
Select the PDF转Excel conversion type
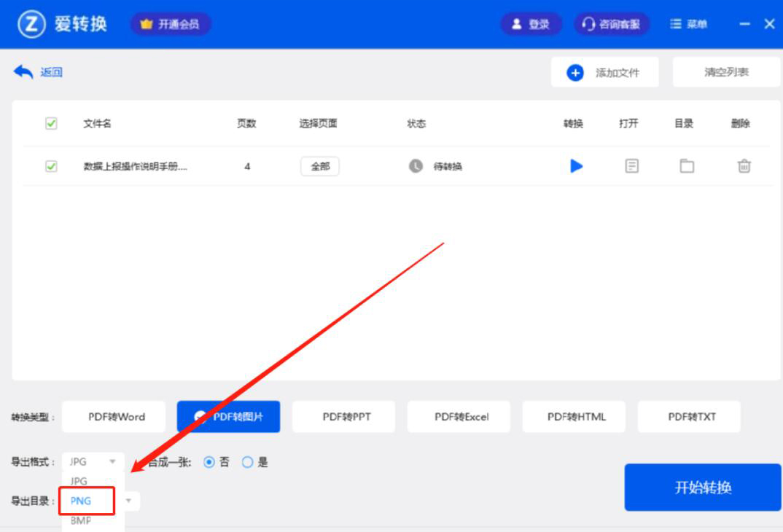(459, 417)
